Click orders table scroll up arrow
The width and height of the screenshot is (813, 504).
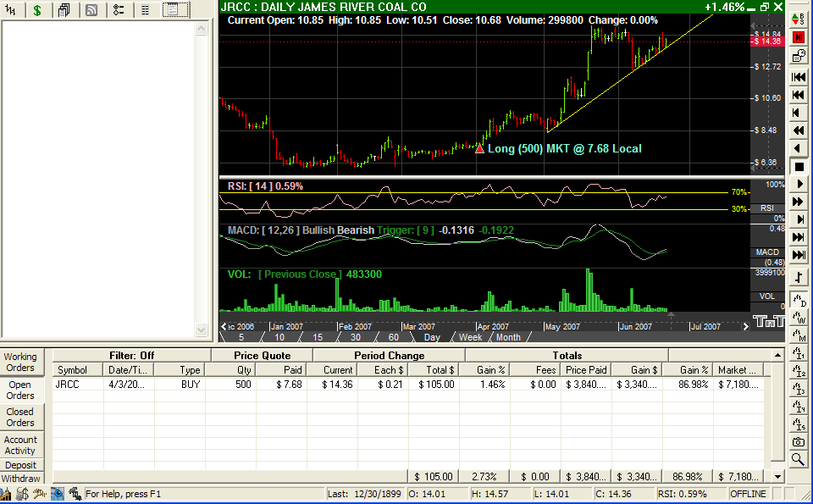click(x=777, y=355)
